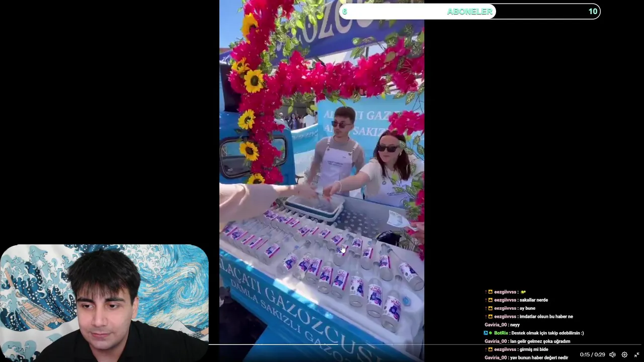
Task: Select the chat message "neyy"
Action: pyautogui.click(x=515, y=325)
